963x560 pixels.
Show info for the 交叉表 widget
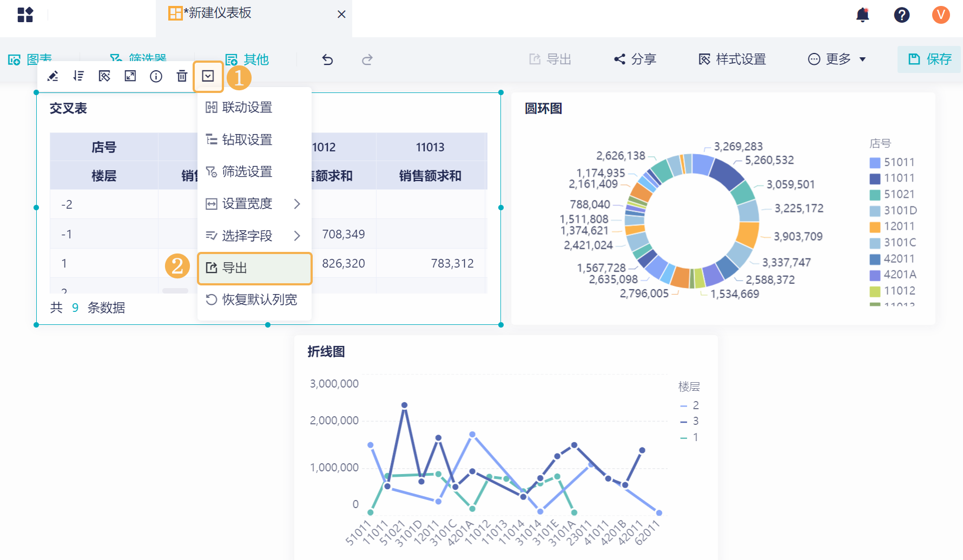[156, 76]
